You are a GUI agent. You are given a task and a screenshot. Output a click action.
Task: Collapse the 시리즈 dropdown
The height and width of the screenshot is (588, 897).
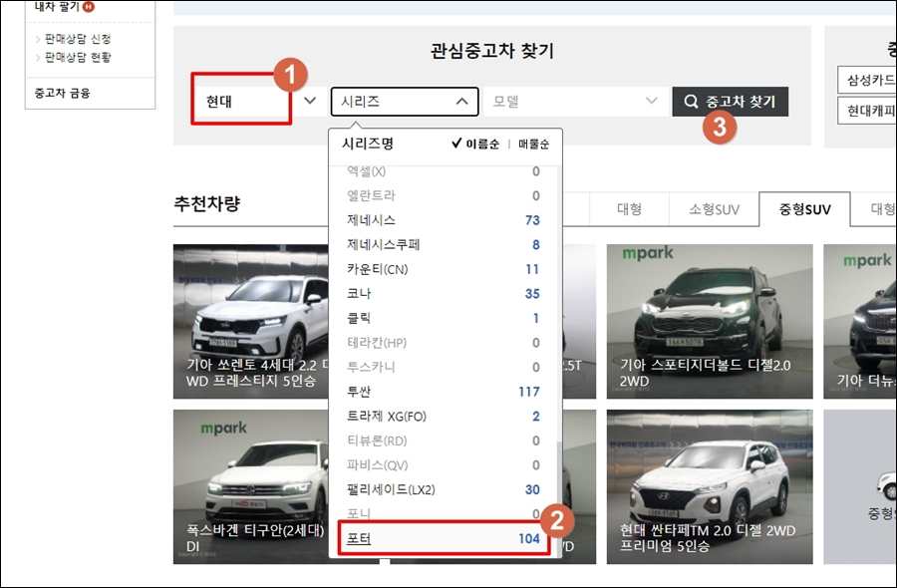click(405, 102)
